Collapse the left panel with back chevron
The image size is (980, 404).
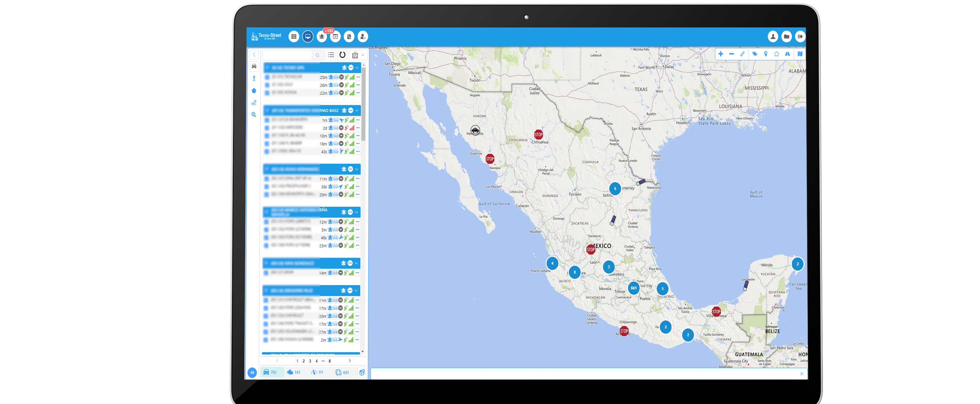pyautogui.click(x=254, y=54)
